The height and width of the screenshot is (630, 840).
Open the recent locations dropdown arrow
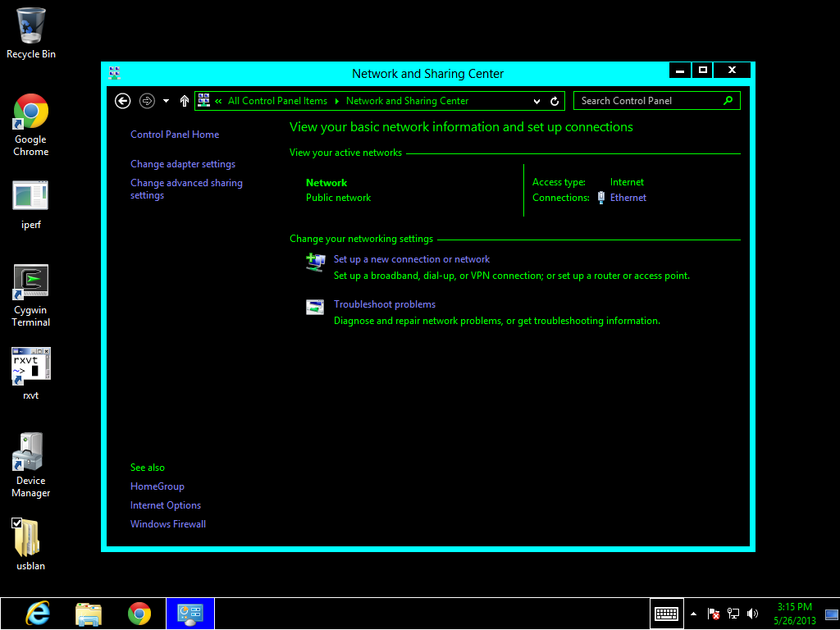[166, 101]
